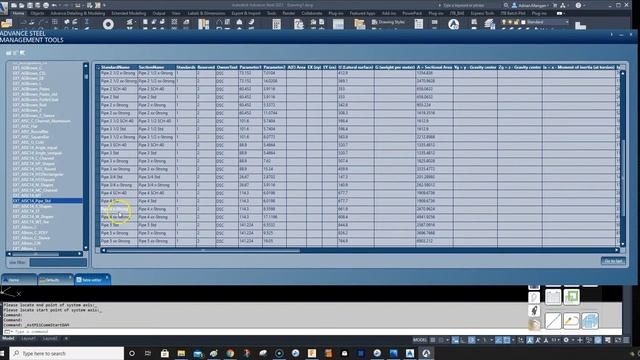Screen dimensions: 640x360
Task: Click the large yellow folder icon on the ribbon
Action: (x=7, y=24)
